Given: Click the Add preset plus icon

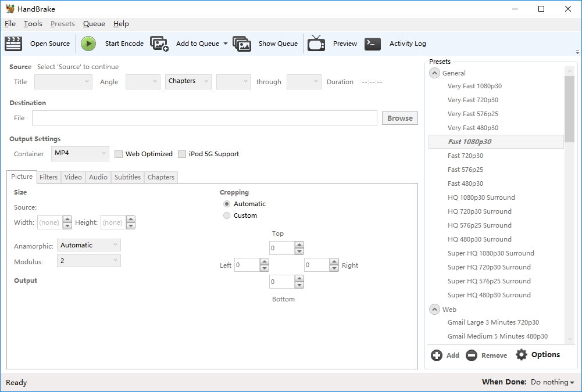Looking at the screenshot, I should pos(437,355).
